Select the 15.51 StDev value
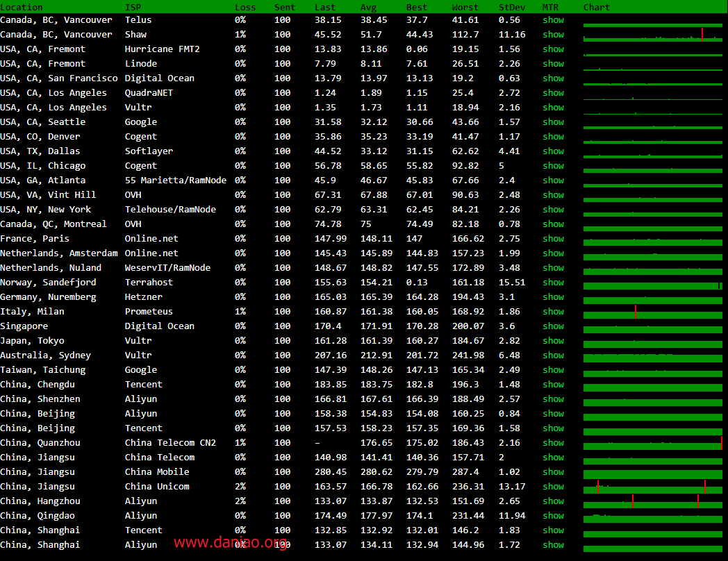The image size is (728, 561). click(512, 283)
